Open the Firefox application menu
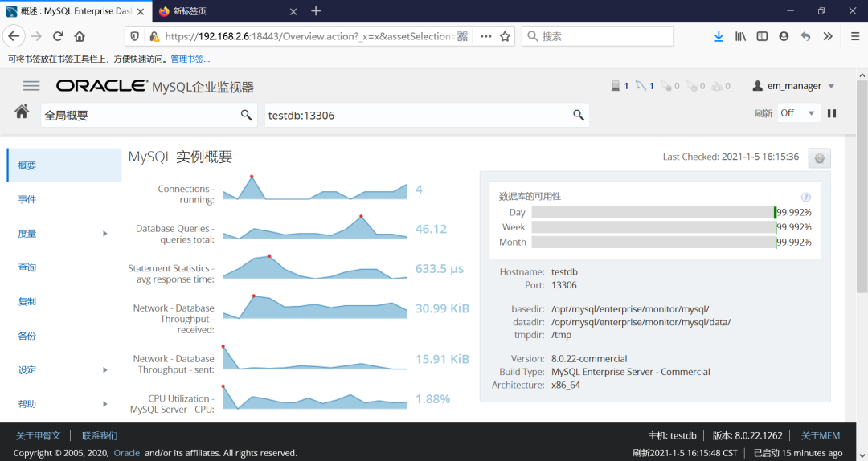The width and height of the screenshot is (868, 461). (855, 36)
